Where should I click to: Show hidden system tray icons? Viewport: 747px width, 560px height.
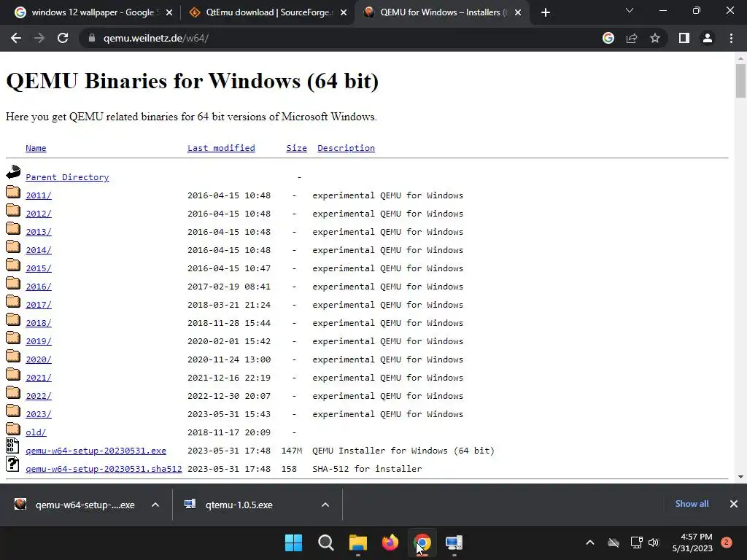[x=589, y=542]
